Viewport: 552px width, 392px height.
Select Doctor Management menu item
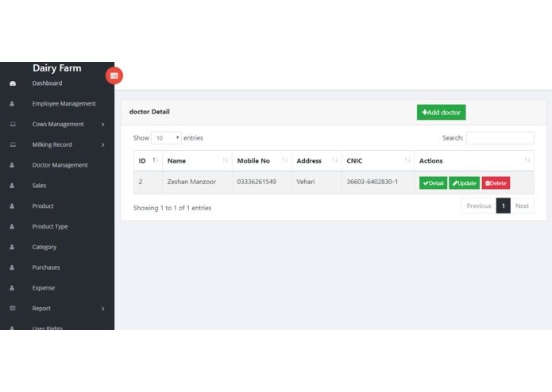pyautogui.click(x=60, y=165)
